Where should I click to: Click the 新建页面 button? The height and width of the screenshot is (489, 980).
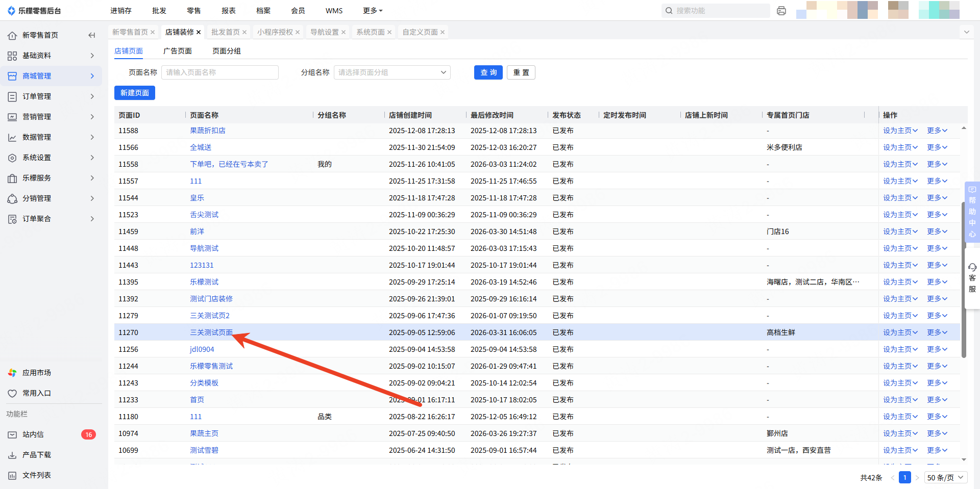[135, 93]
